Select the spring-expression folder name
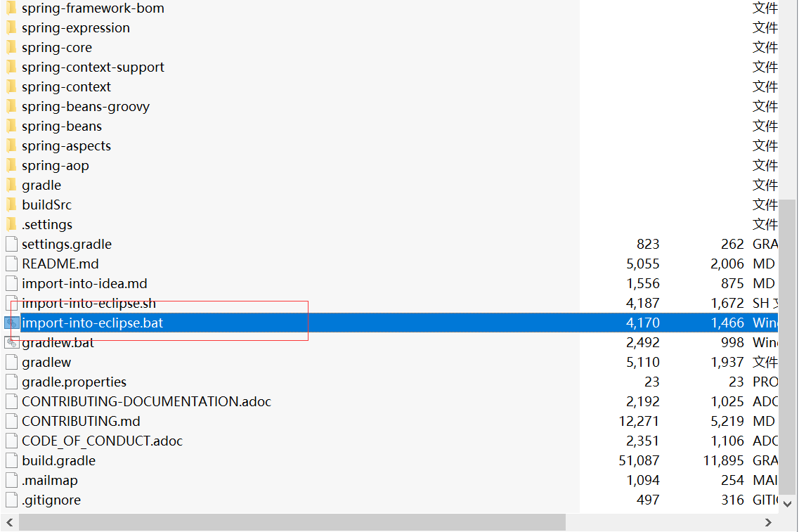The width and height of the screenshot is (799, 532). (75, 28)
